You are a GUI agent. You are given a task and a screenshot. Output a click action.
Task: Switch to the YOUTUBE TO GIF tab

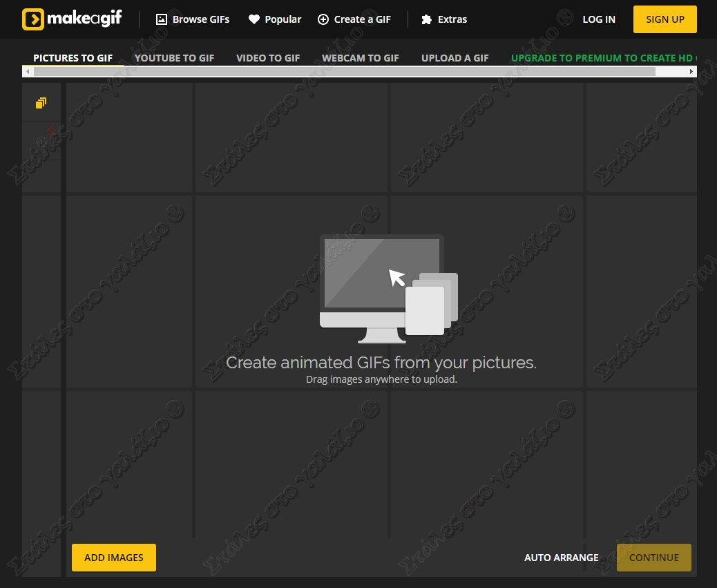[174, 58]
